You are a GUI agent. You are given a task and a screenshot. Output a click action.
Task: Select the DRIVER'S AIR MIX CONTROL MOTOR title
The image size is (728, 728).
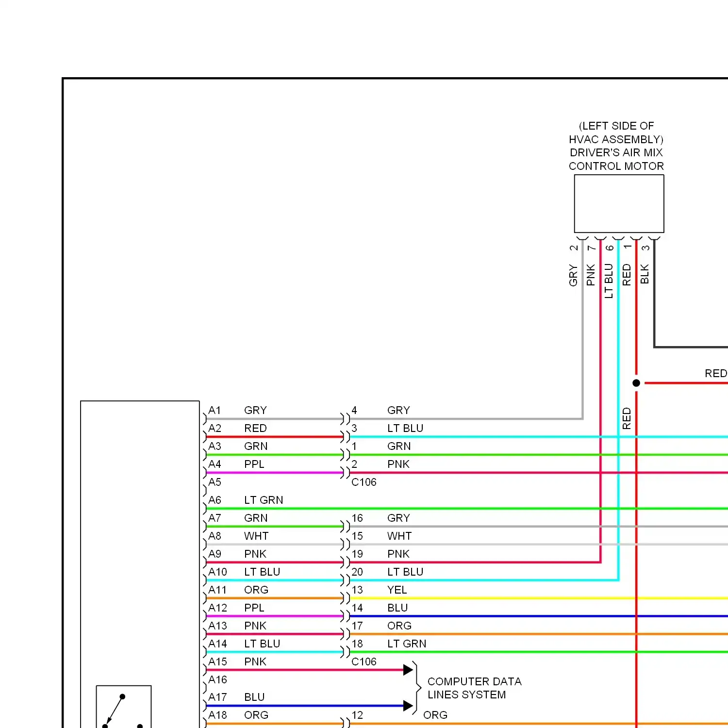click(x=616, y=159)
